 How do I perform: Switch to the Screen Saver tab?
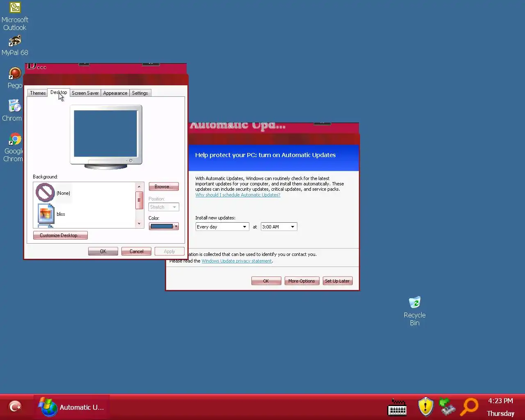[85, 93]
